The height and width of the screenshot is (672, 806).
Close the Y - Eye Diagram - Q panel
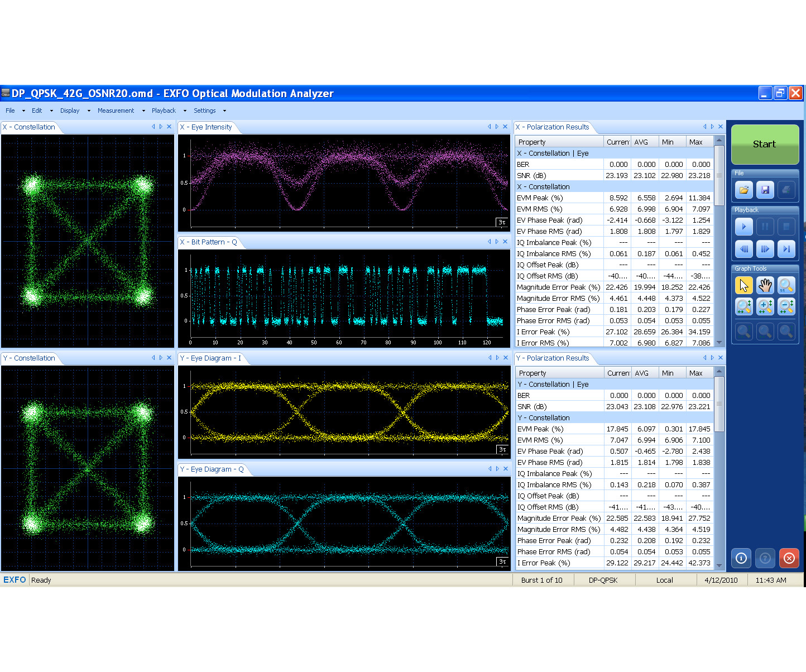[x=506, y=469]
